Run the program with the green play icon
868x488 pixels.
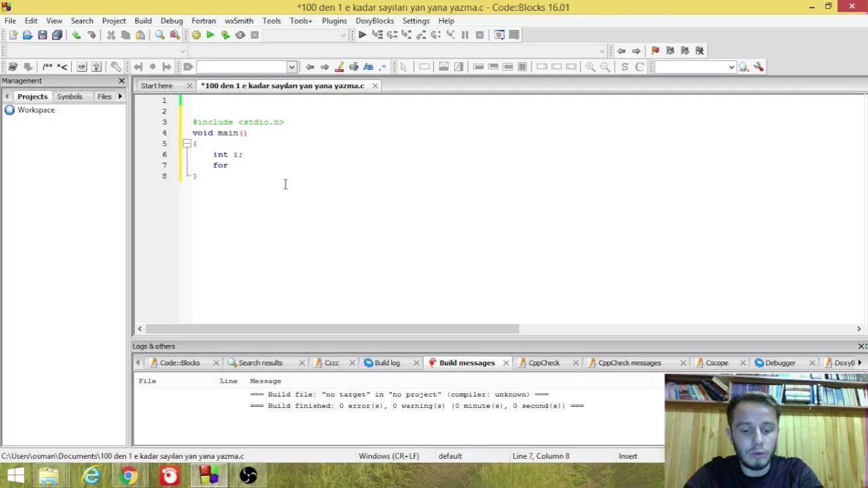211,35
